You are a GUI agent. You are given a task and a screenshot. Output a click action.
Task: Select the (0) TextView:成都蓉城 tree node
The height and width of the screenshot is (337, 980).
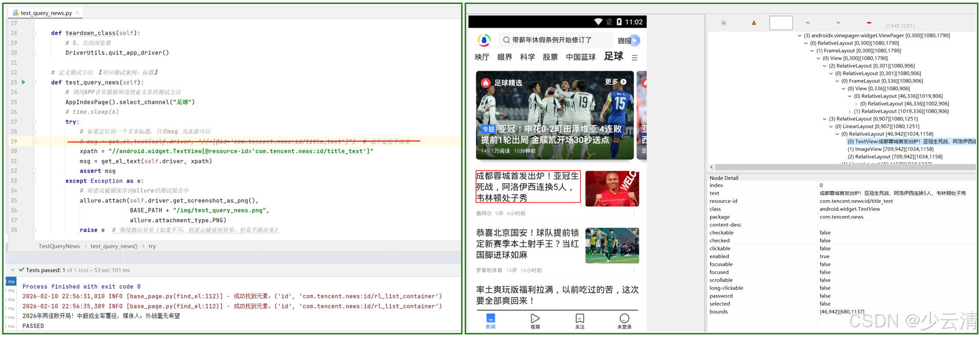click(911, 142)
